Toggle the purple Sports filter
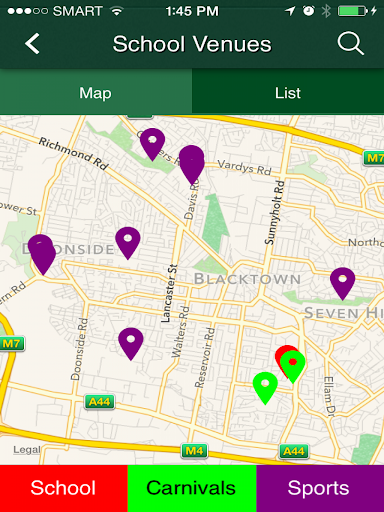The image size is (384, 512). [x=320, y=488]
